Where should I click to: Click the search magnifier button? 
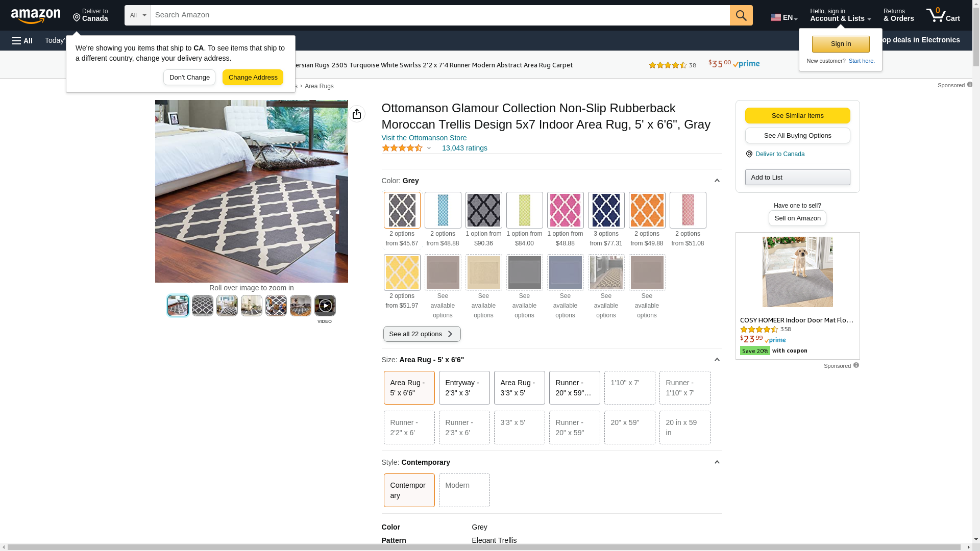click(x=741, y=15)
